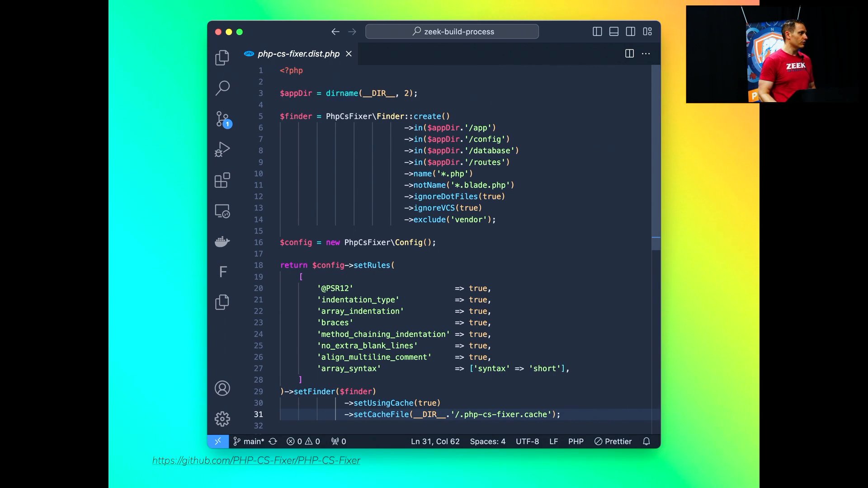Viewport: 868px width, 488px height.
Task: Open the Accounts icon in activity bar
Action: click(x=222, y=388)
